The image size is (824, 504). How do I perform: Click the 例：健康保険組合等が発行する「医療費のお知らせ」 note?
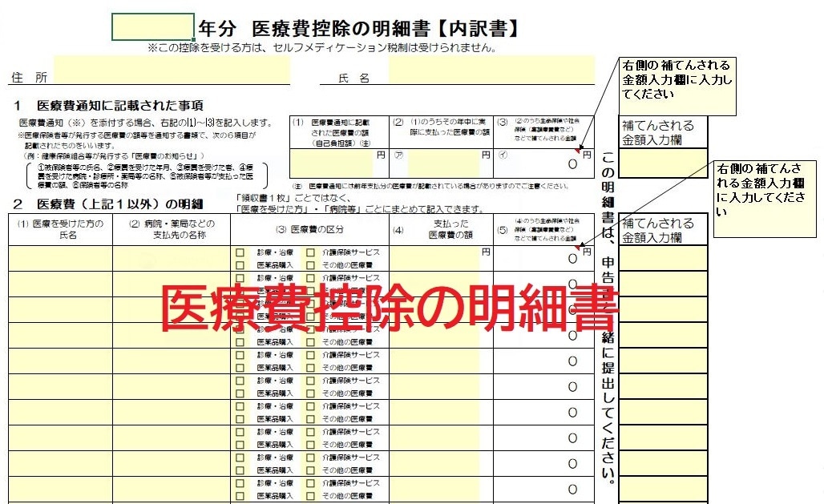(114, 156)
